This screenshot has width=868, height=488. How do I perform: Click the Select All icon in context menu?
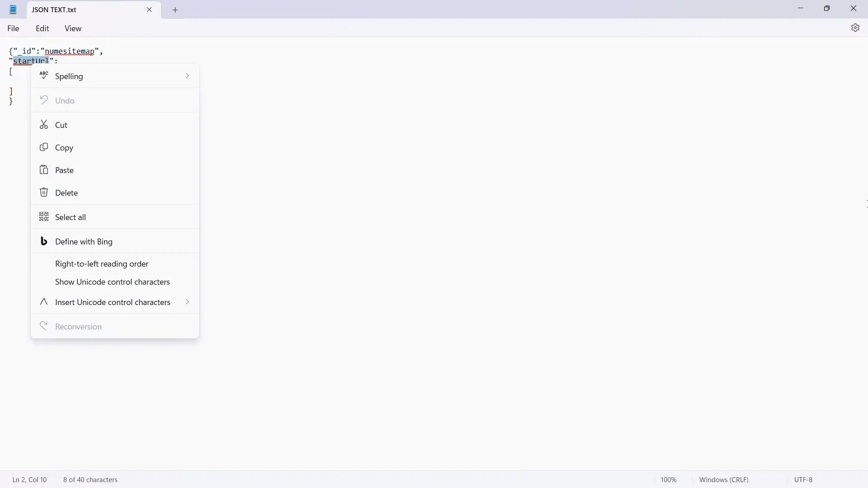(43, 217)
